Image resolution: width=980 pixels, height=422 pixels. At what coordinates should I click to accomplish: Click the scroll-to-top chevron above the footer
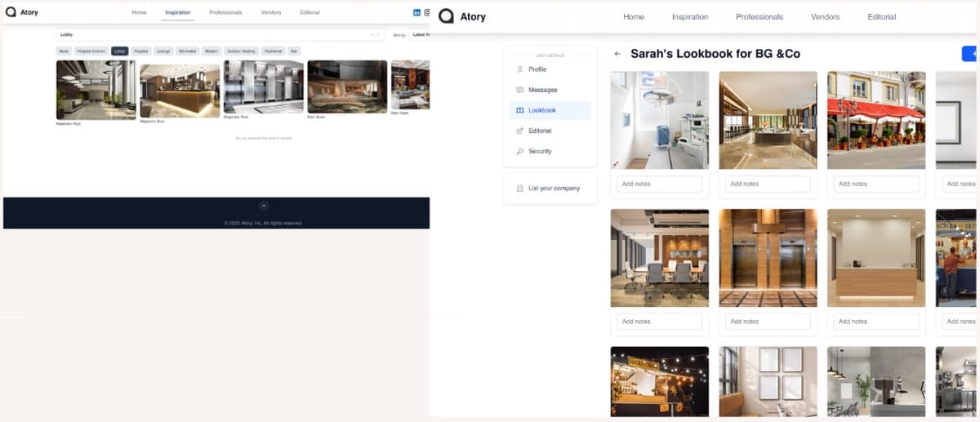pos(263,207)
